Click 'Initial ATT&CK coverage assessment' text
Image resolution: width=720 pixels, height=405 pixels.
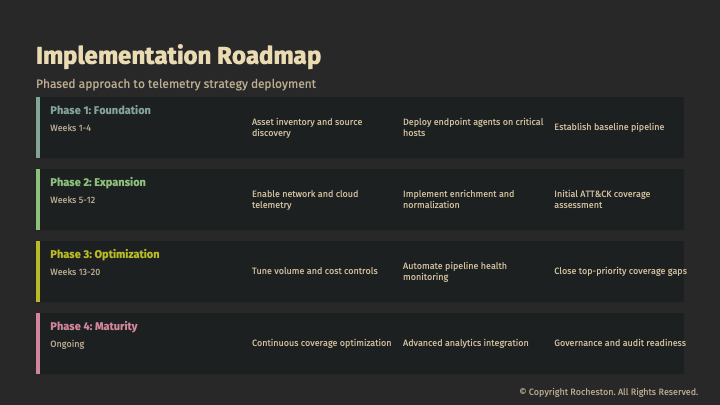(x=602, y=199)
